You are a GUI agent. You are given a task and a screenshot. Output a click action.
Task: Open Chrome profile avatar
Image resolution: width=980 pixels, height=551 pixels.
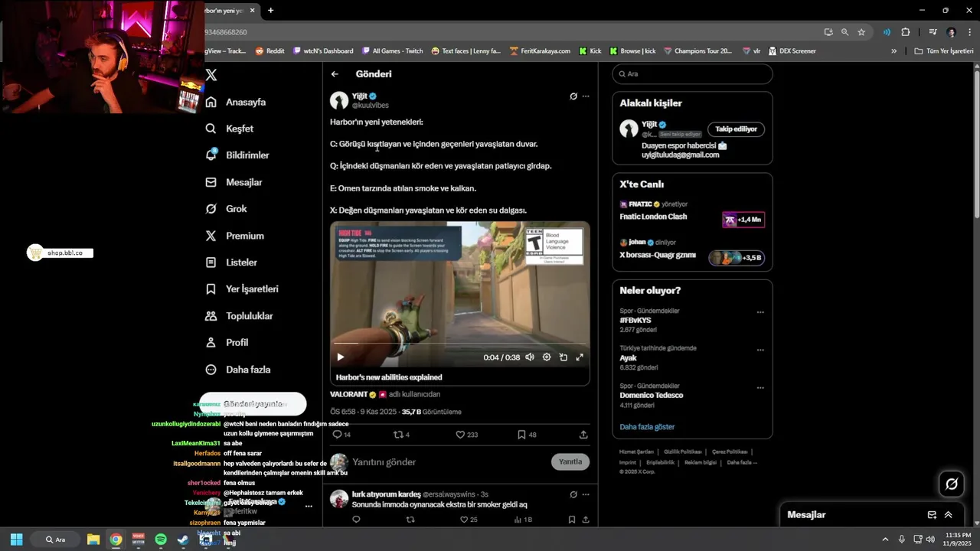click(952, 32)
